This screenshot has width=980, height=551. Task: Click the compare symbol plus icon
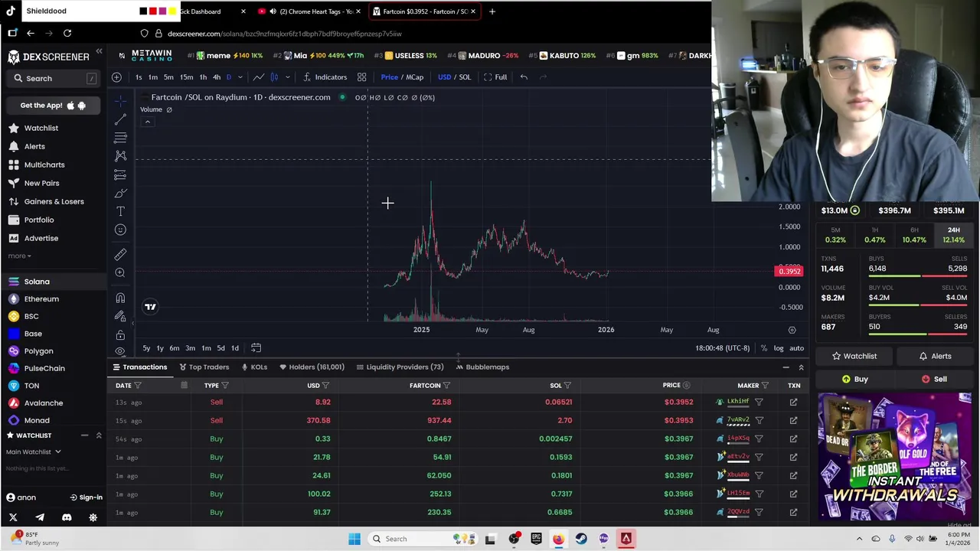[x=116, y=77]
